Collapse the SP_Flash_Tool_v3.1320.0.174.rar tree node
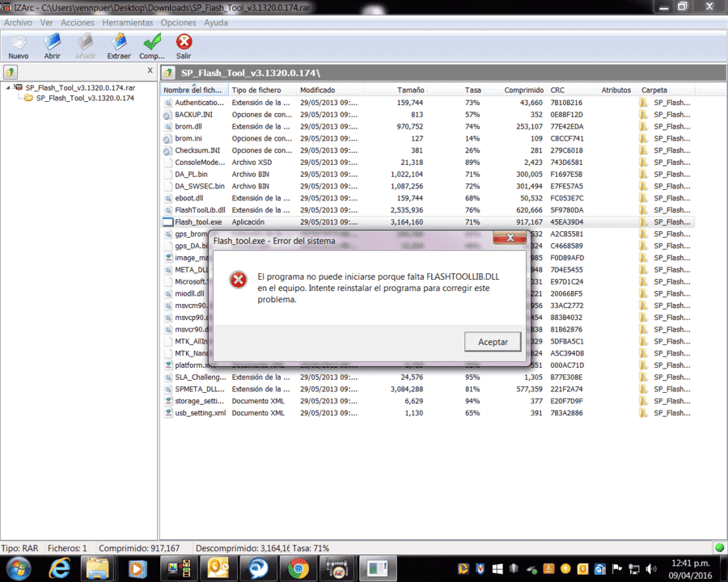728x582 pixels. [x=8, y=87]
